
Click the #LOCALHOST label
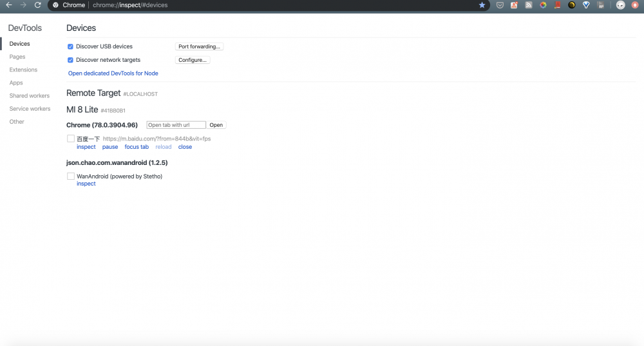pyautogui.click(x=140, y=94)
